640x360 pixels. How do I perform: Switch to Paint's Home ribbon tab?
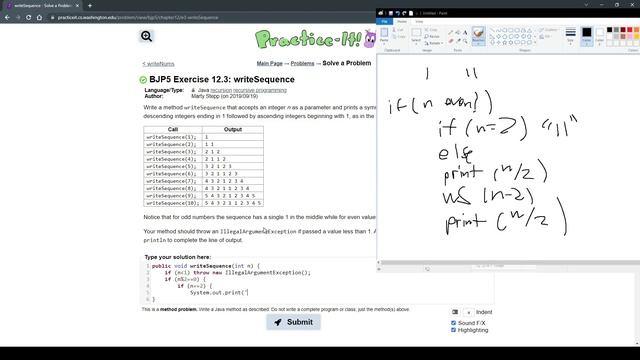[402, 21]
